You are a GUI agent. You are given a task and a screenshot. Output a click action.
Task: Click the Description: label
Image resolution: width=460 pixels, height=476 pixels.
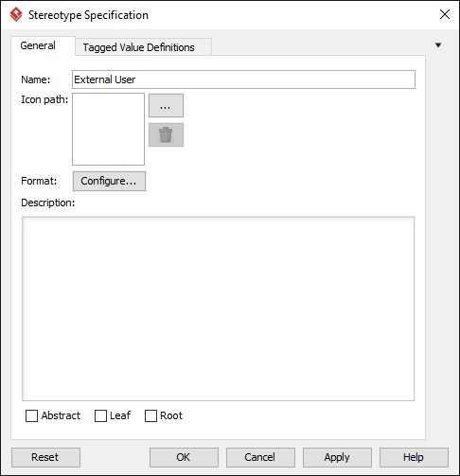pos(48,203)
